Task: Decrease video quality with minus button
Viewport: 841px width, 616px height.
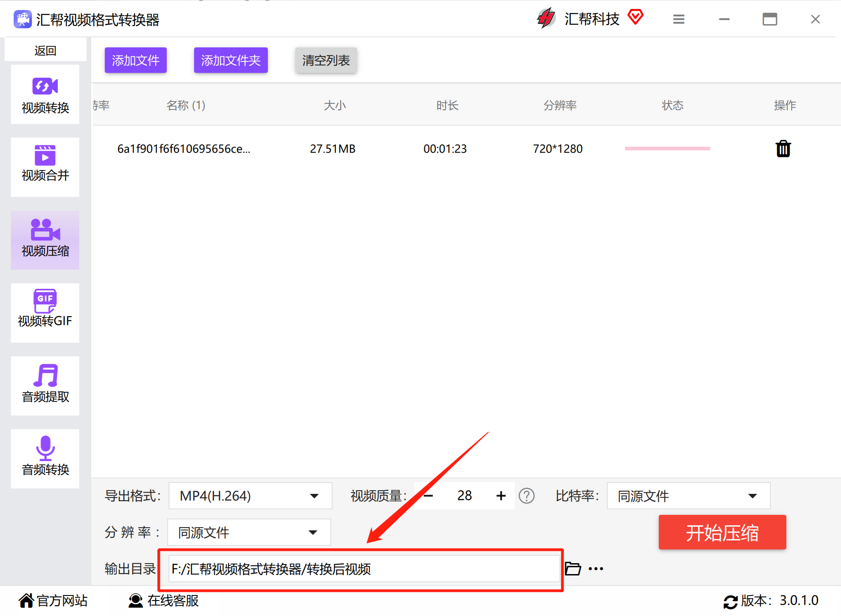Action: (428, 496)
